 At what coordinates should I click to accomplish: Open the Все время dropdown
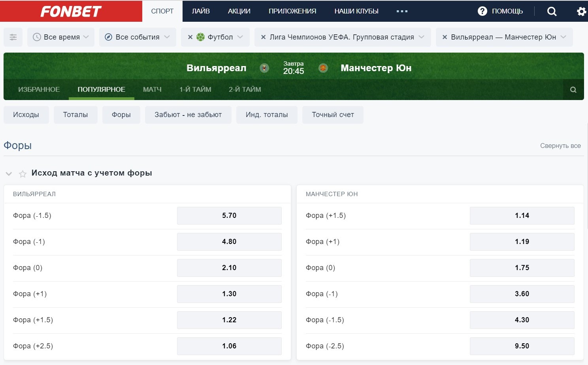61,37
